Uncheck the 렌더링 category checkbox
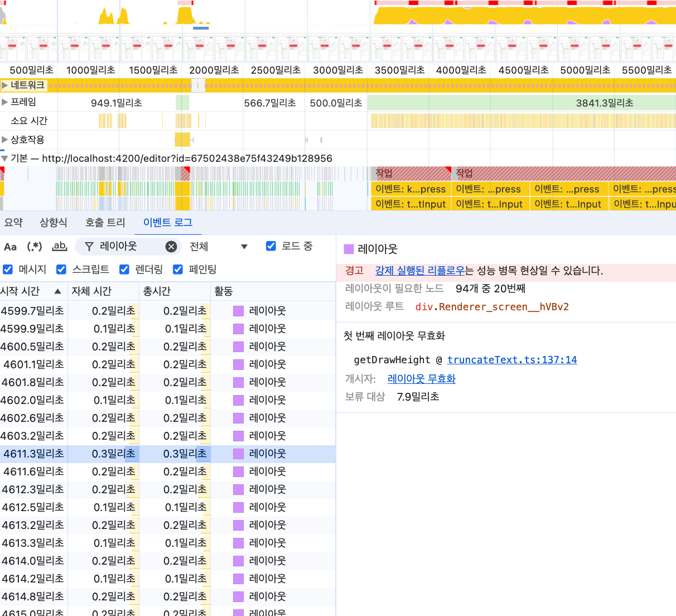 coord(124,269)
